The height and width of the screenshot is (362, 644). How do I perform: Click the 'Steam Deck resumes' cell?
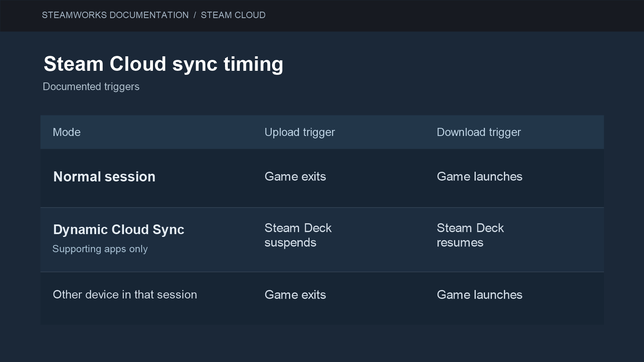pos(470,235)
